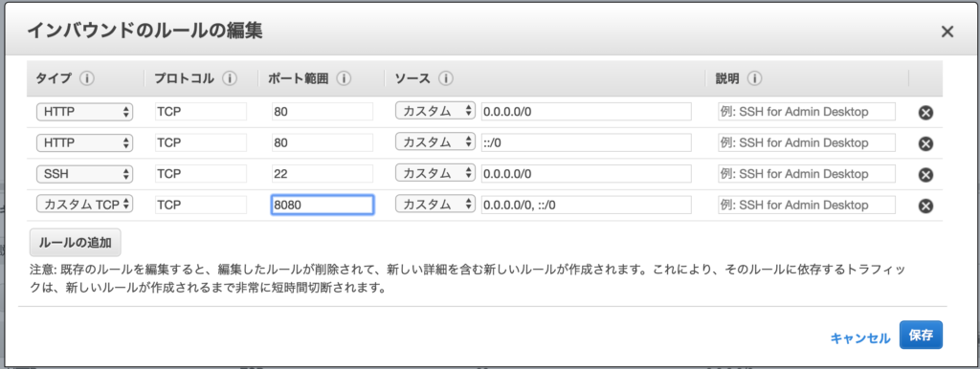Viewport: 980px width, 369px height.
Task: Remove the カスタム TCP 8080 rule
Action: tap(925, 206)
